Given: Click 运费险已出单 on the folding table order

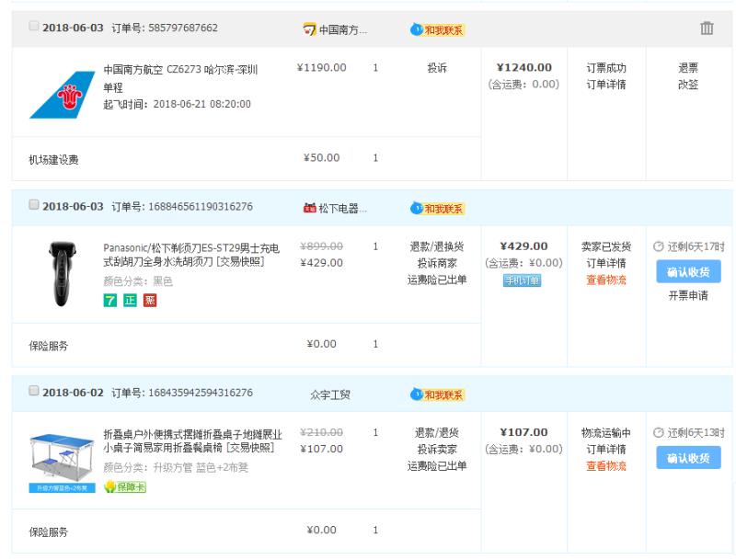Looking at the screenshot, I should pos(437,465).
